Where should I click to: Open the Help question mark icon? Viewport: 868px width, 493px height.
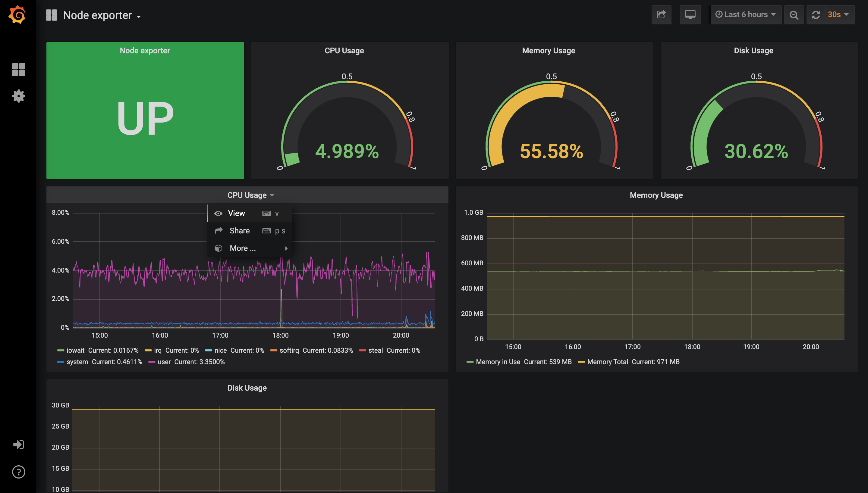coord(19,472)
